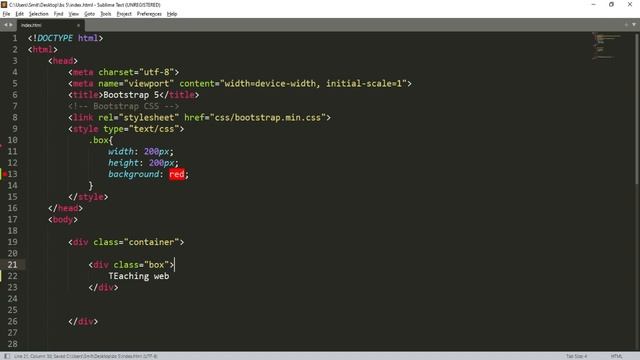Click the opening body tag
Image resolution: width=640 pixels, height=360 pixels.
(63, 220)
